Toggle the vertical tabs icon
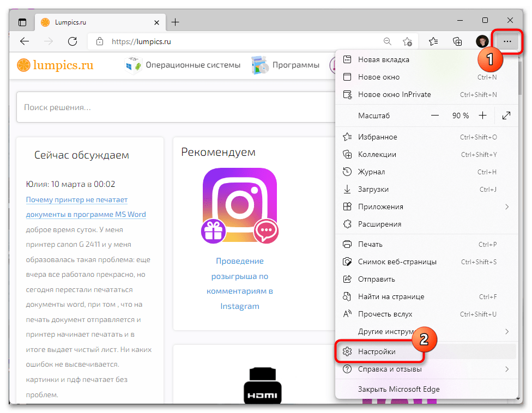 [22, 22]
